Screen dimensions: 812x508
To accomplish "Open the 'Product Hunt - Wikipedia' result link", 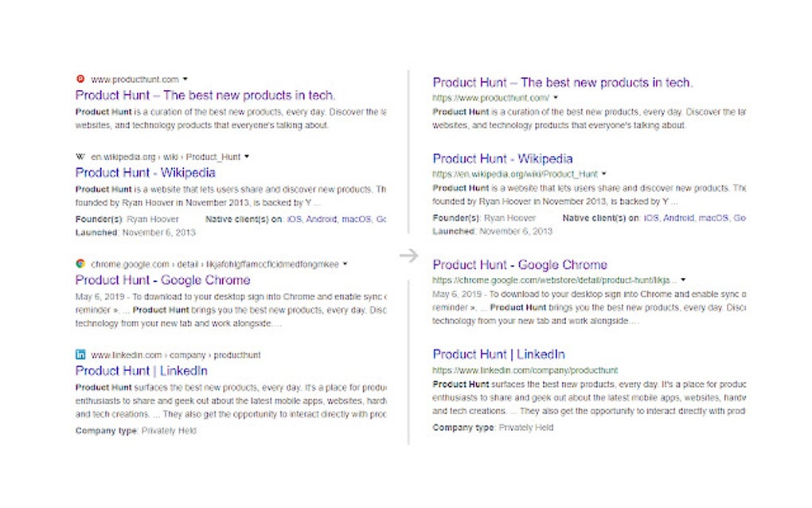I will (145, 173).
